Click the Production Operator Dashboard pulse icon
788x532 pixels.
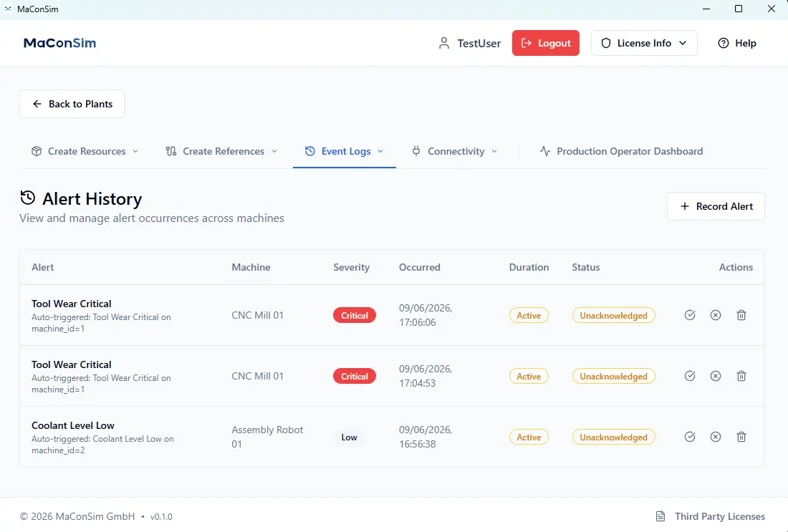pyautogui.click(x=544, y=151)
